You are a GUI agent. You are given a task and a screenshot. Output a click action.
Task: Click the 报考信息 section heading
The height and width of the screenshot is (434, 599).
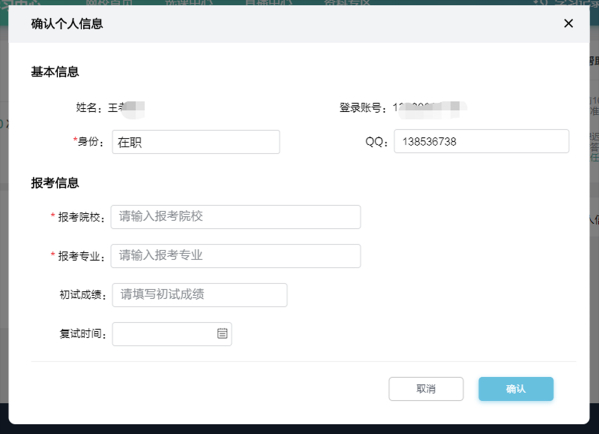point(55,183)
